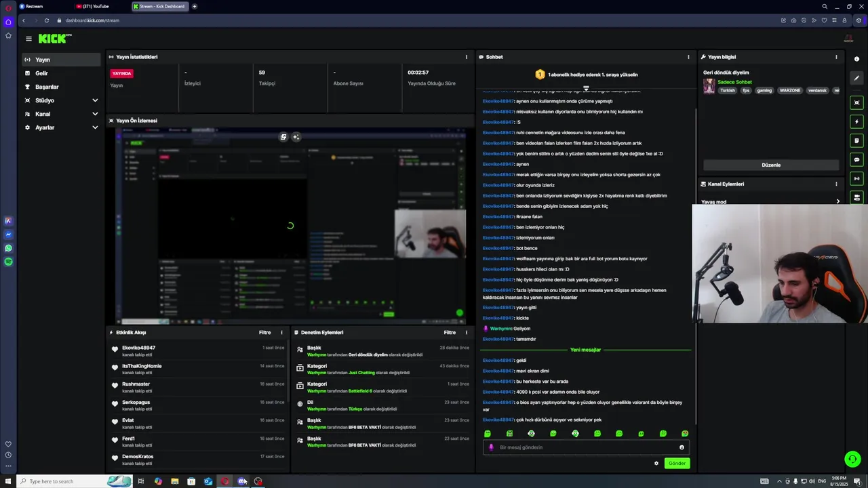Open Yayın bilgisi panel three-dot menu
The width and height of the screenshot is (868, 488).
coord(836,57)
